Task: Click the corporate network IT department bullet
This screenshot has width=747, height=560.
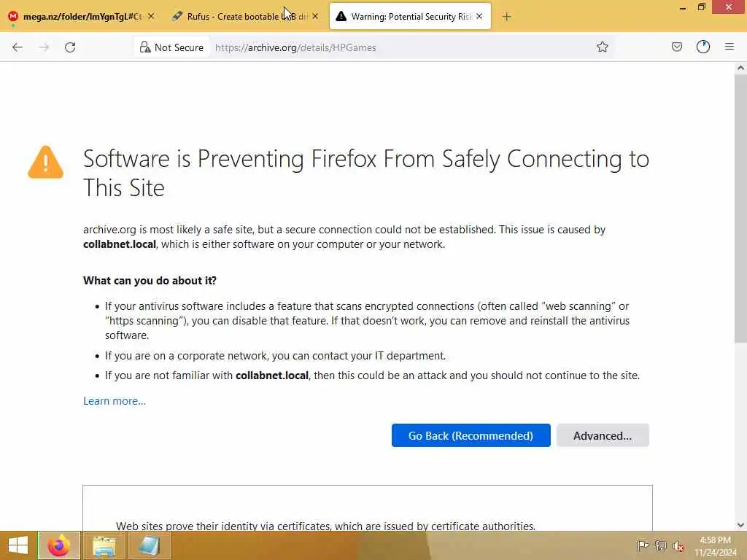Action: click(x=275, y=356)
